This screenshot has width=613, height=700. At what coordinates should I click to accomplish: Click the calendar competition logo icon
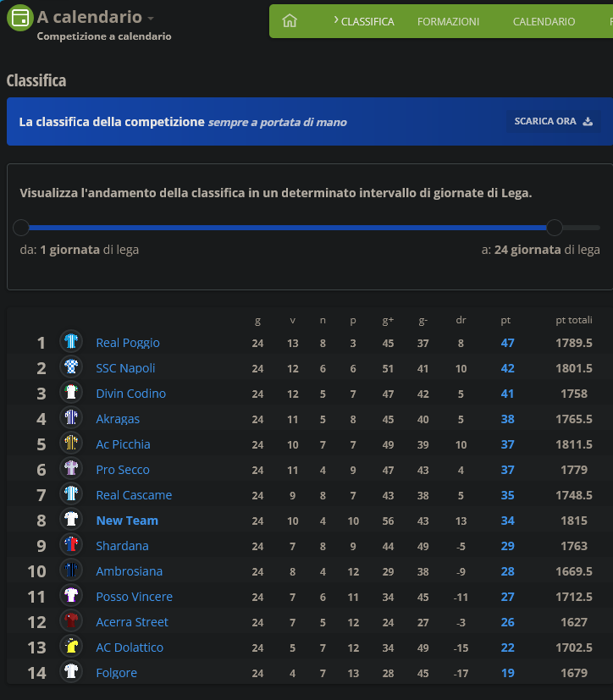pyautogui.click(x=19, y=19)
